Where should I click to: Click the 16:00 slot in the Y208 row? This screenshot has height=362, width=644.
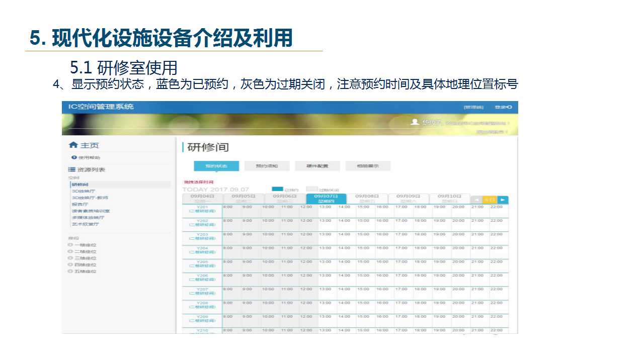tap(385, 306)
